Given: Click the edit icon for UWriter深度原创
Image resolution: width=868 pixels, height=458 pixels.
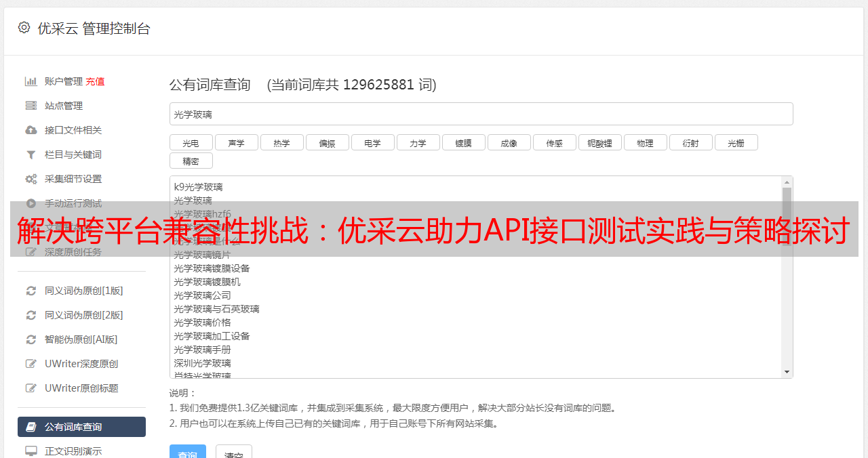Looking at the screenshot, I should (x=31, y=364).
